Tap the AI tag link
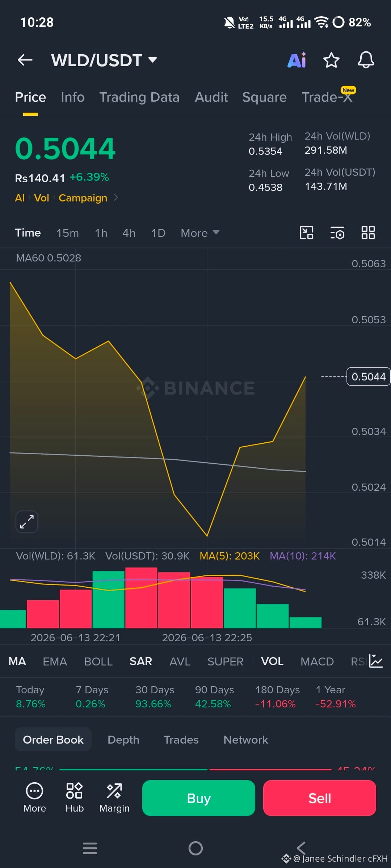Viewport: 391px width, 868px height. click(x=20, y=198)
